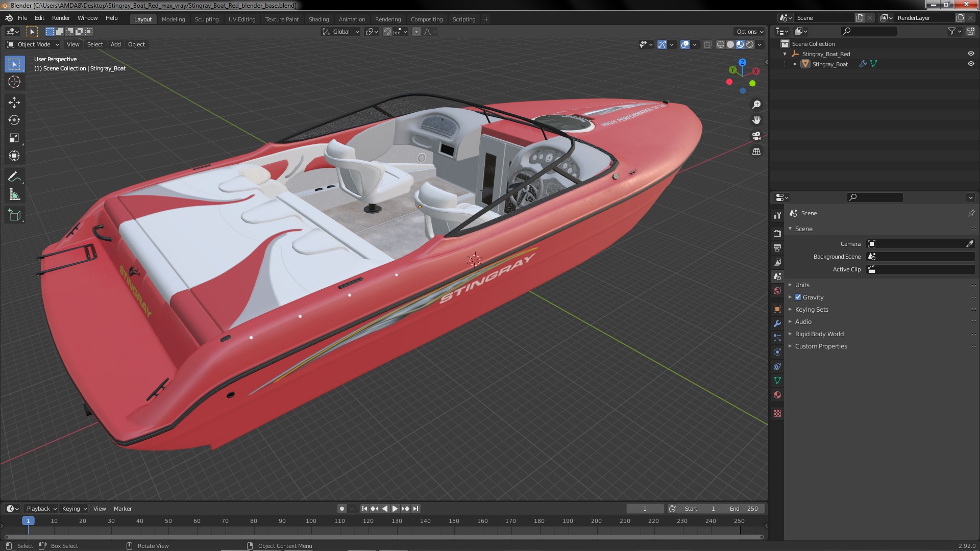
Task: Click the Camera field eyedropper
Action: (x=970, y=244)
